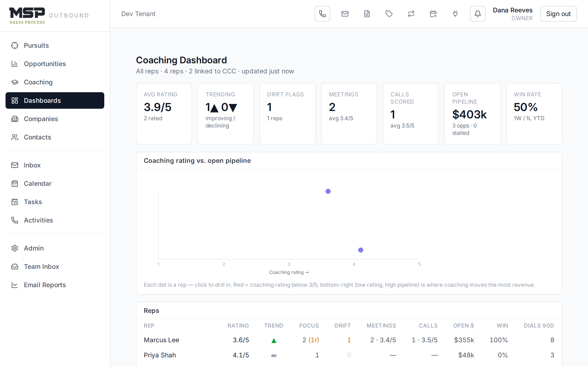Click the MSP Outbound logo
The height and width of the screenshot is (367, 588).
tap(49, 16)
